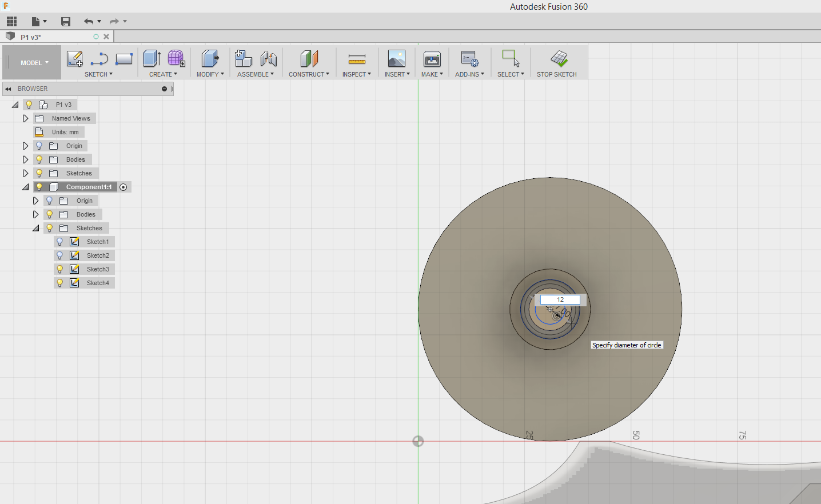Image resolution: width=821 pixels, height=504 pixels.
Task: Click the Stop Sketch icon
Action: click(x=559, y=58)
